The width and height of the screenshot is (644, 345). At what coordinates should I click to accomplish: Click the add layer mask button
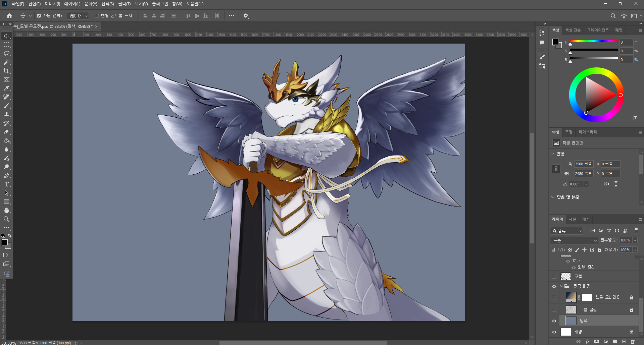coord(596,342)
